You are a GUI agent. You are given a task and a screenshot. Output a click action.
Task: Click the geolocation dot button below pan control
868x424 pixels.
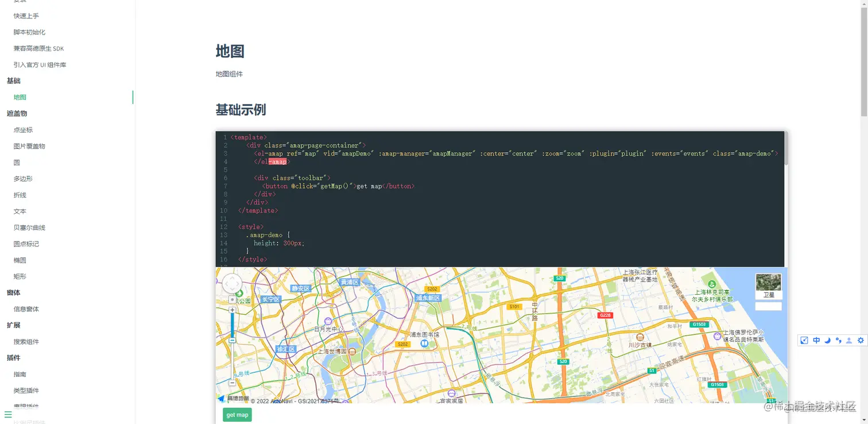tap(232, 299)
